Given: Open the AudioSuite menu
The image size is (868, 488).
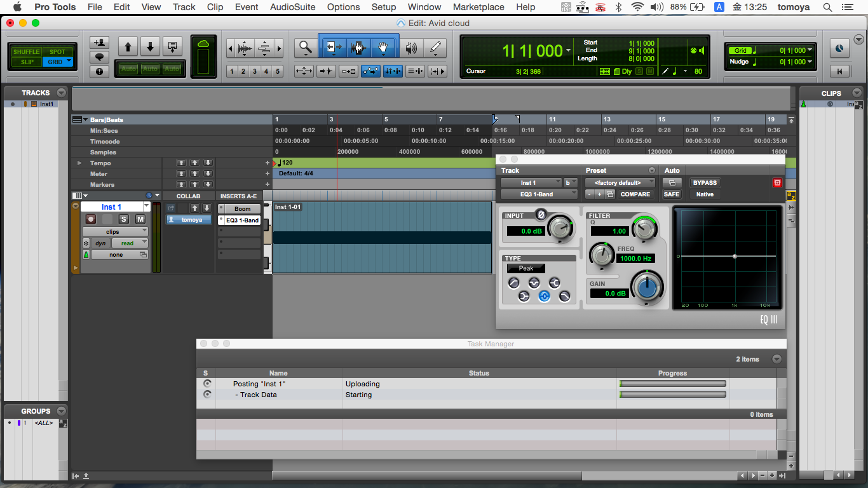Looking at the screenshot, I should click(x=292, y=7).
